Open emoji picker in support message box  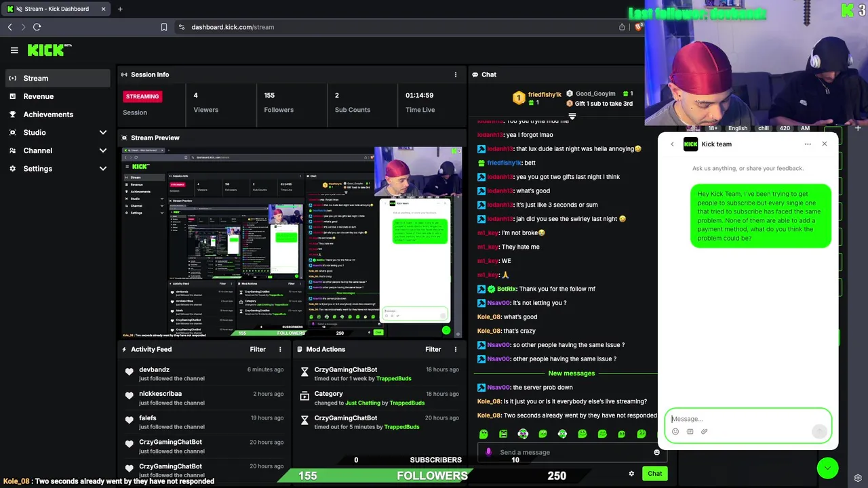[x=675, y=432]
